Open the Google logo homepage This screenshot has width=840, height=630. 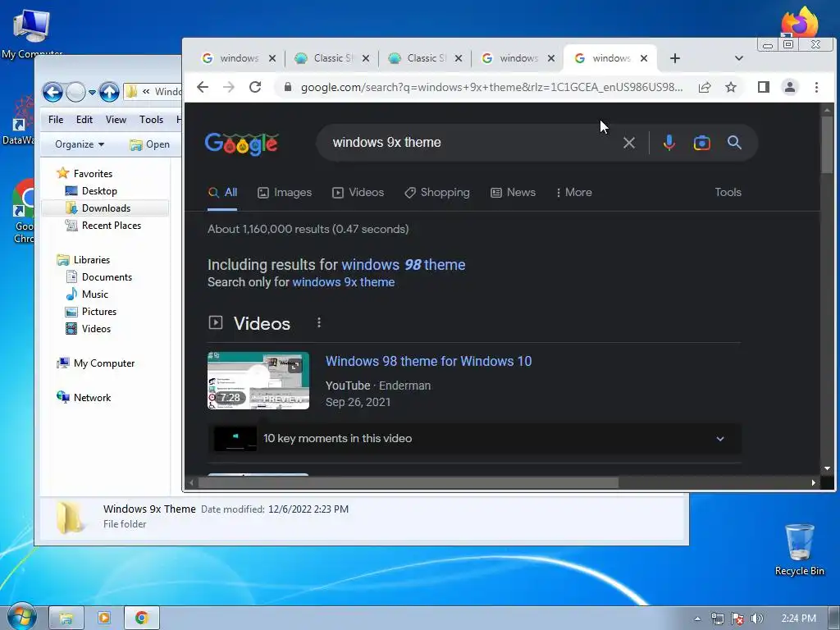tap(242, 143)
